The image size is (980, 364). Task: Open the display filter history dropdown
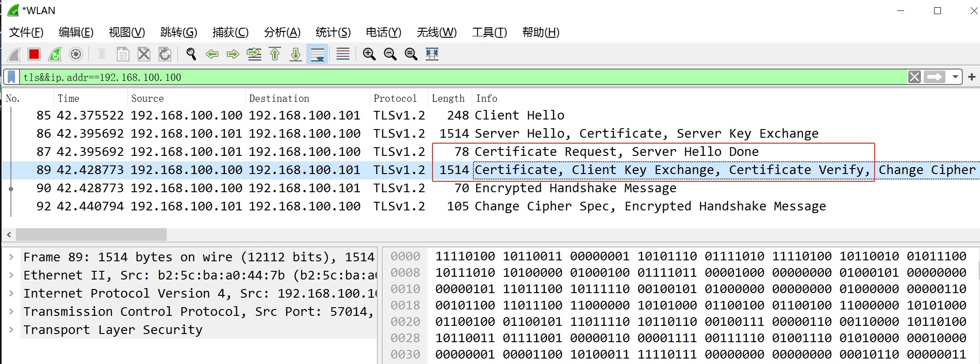click(955, 77)
